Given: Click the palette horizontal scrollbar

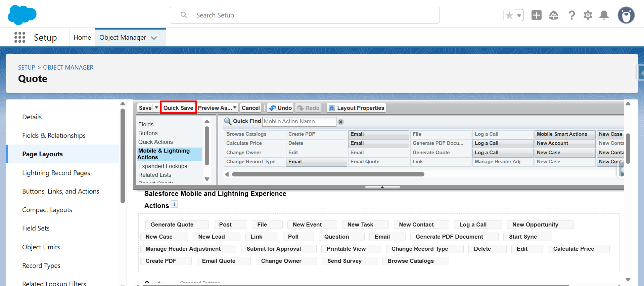Looking at the screenshot, I should (328, 174).
